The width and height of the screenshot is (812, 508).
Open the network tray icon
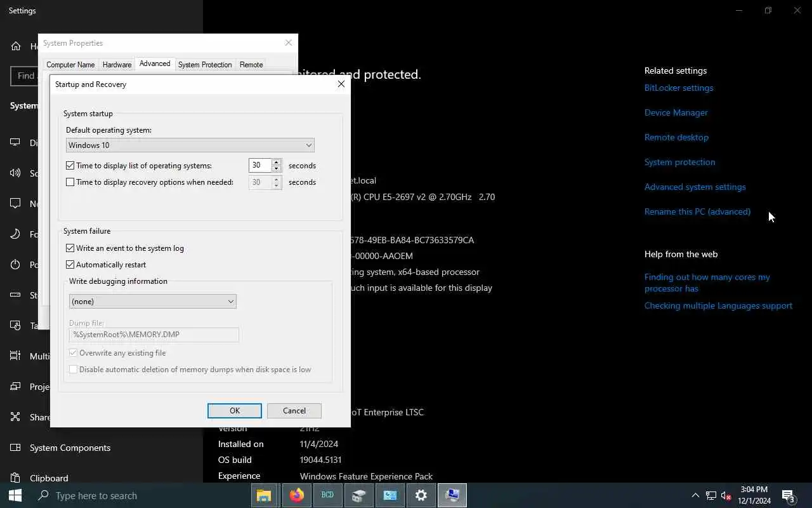pos(711,496)
